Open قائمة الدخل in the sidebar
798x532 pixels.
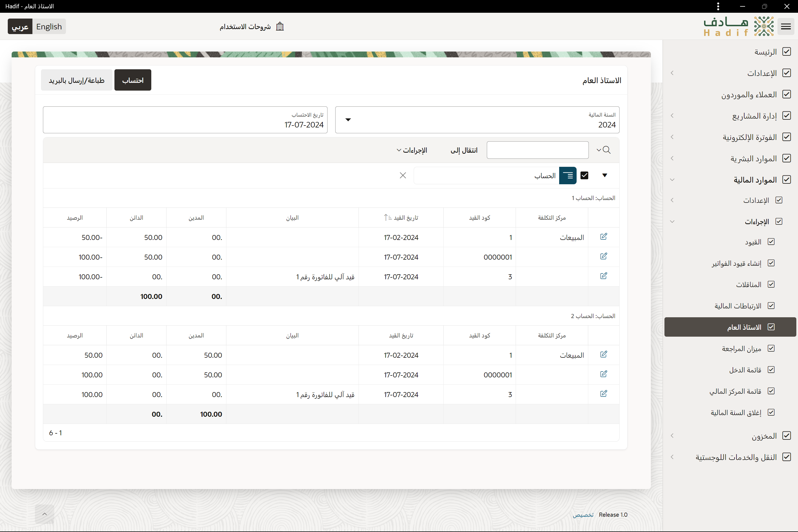pyautogui.click(x=745, y=370)
